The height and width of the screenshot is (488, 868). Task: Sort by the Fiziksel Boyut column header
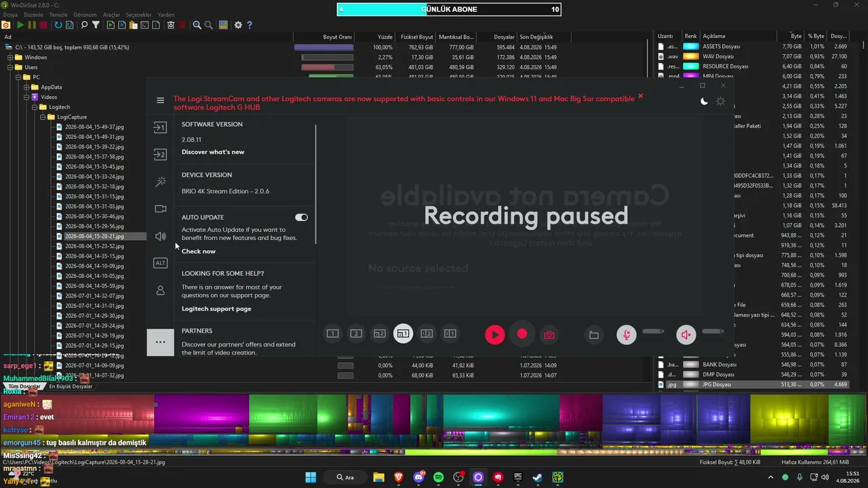415,37
